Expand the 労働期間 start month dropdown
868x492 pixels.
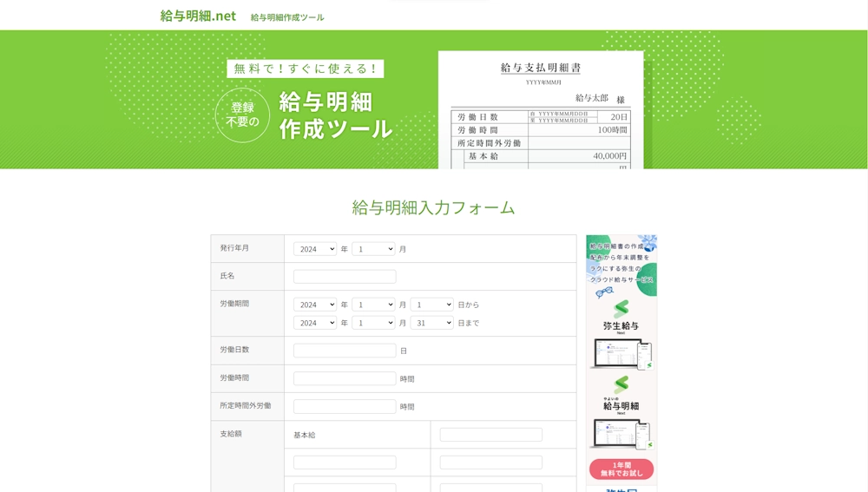[x=372, y=305]
